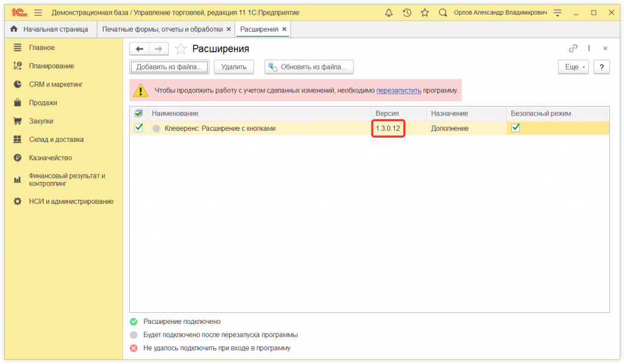Navigate back with left arrow button
This screenshot has width=624, height=364.
click(x=140, y=49)
